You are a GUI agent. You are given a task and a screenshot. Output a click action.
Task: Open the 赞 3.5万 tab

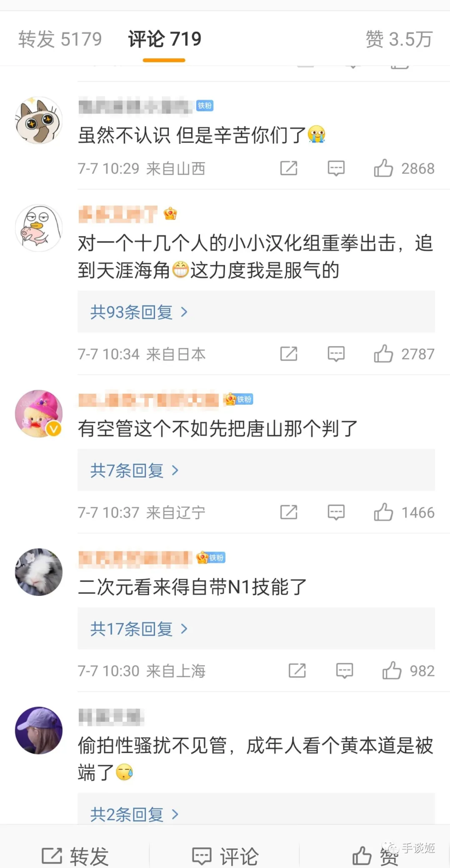399,39
